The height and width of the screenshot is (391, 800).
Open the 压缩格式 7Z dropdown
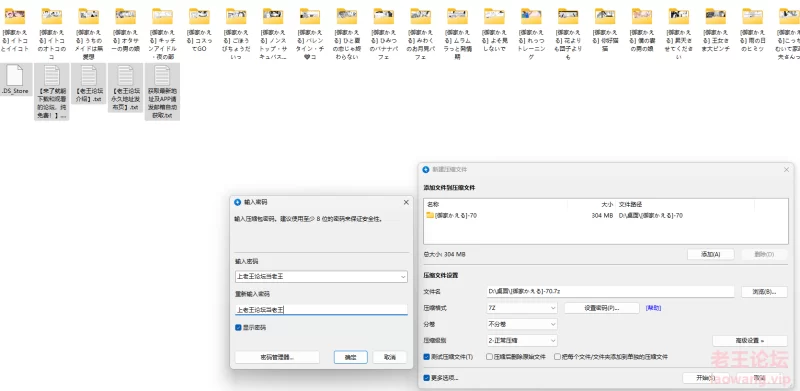522,308
